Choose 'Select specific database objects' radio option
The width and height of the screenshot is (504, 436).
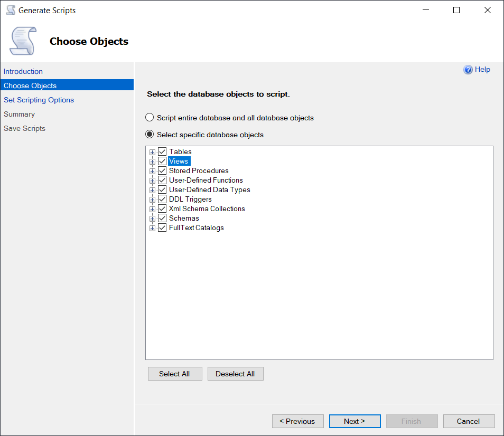point(150,135)
